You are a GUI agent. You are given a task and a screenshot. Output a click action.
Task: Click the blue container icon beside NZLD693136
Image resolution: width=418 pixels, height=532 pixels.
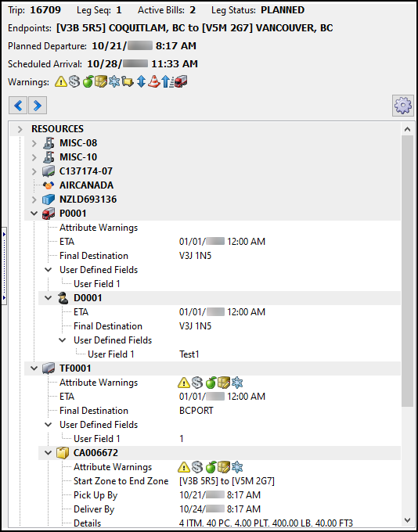(x=49, y=199)
